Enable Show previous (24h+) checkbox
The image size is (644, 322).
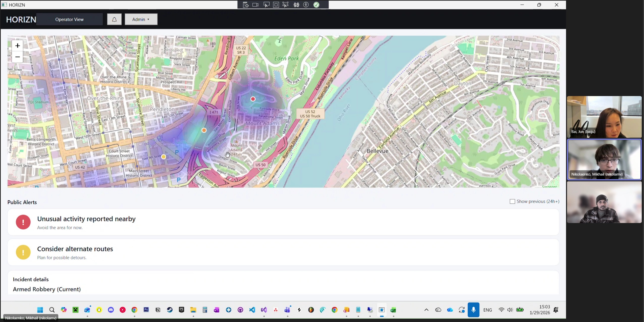coord(512,201)
